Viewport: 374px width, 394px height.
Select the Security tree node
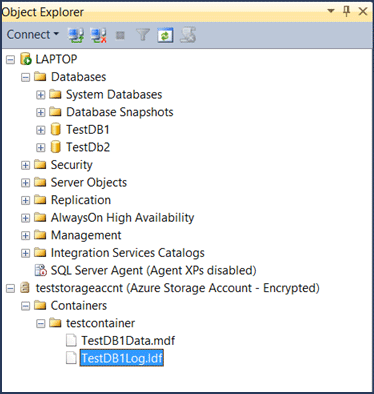[x=71, y=165]
